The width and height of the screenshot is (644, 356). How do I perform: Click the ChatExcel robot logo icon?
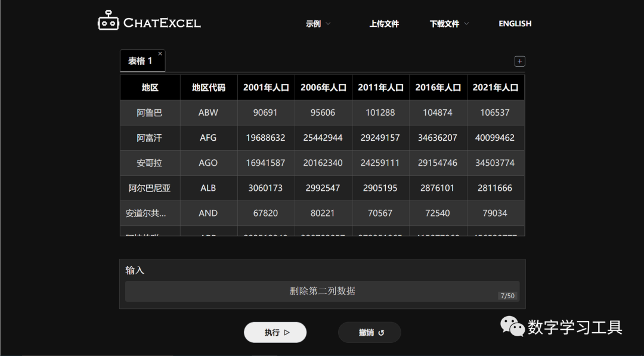(x=108, y=21)
